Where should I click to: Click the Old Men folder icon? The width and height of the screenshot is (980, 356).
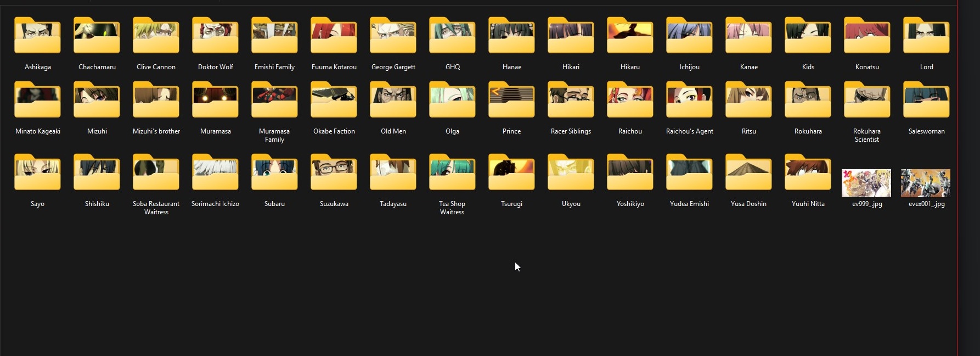pos(393,99)
